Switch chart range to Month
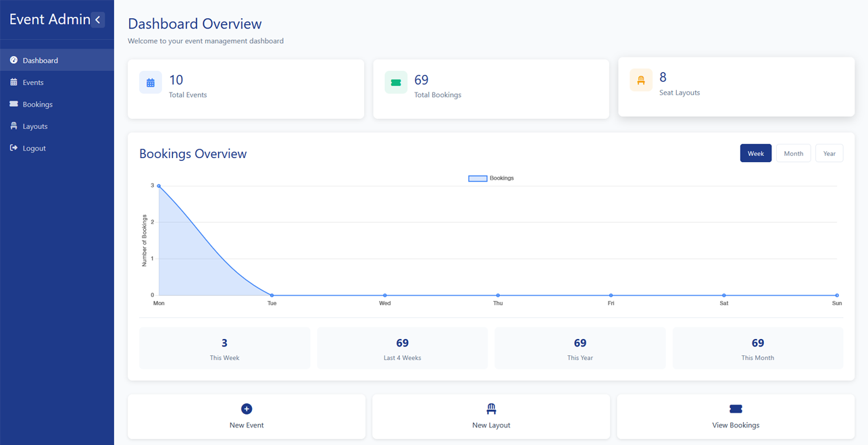 point(793,153)
